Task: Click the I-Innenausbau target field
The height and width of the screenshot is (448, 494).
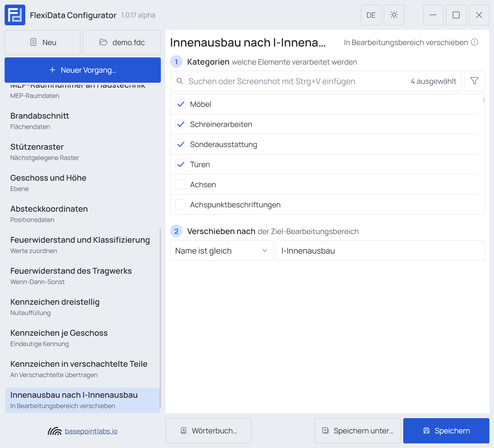Action: tap(380, 250)
